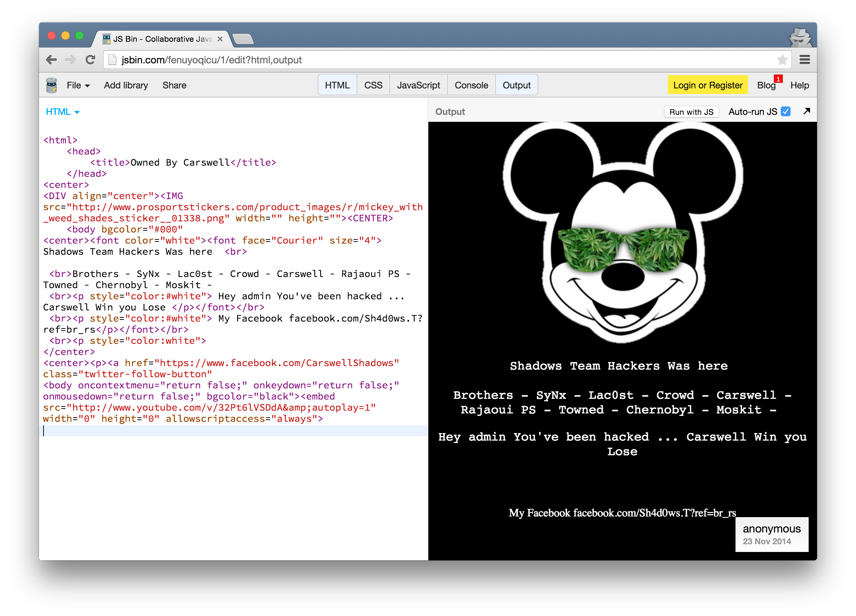
Task: Toggle the JavaScript panel tab
Action: click(418, 85)
